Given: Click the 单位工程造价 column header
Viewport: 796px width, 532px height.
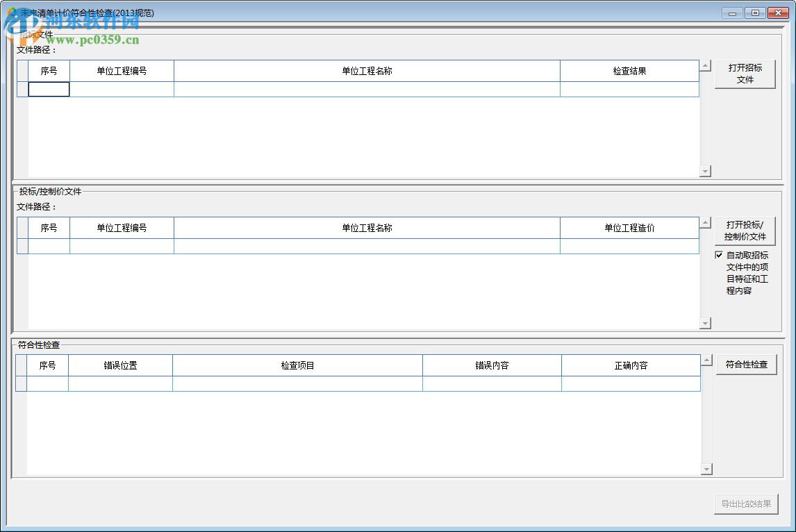Looking at the screenshot, I should tap(629, 228).
